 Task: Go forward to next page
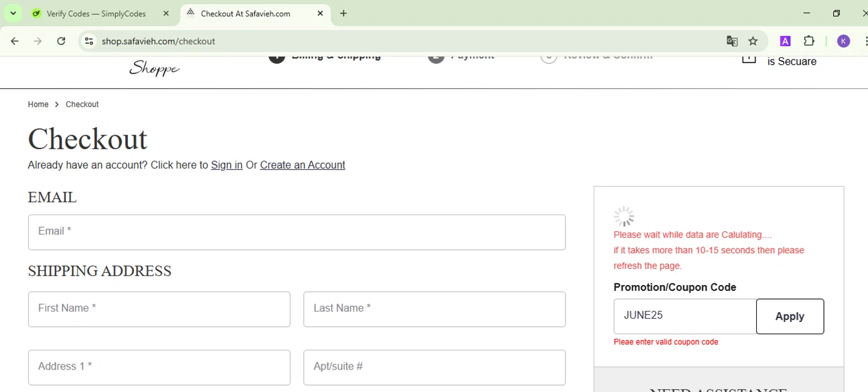pos(38,41)
